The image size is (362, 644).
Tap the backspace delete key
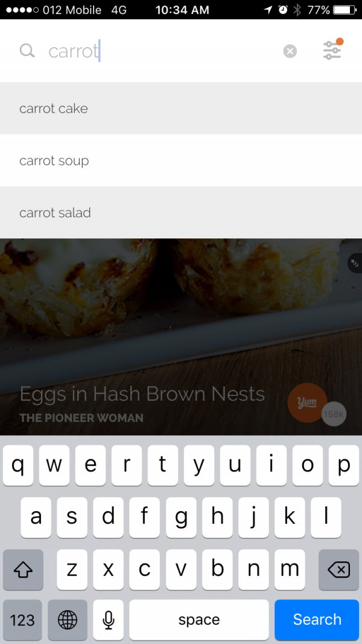coord(338,570)
